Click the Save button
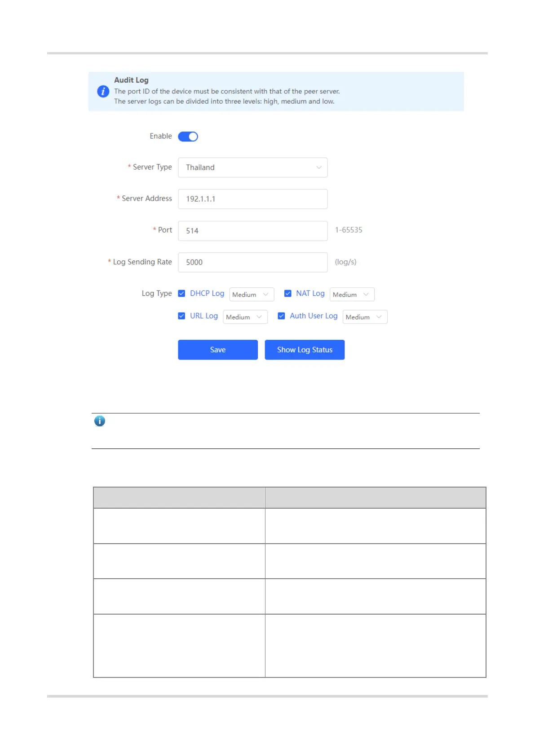Viewport: 535px width, 756px height. pos(218,350)
